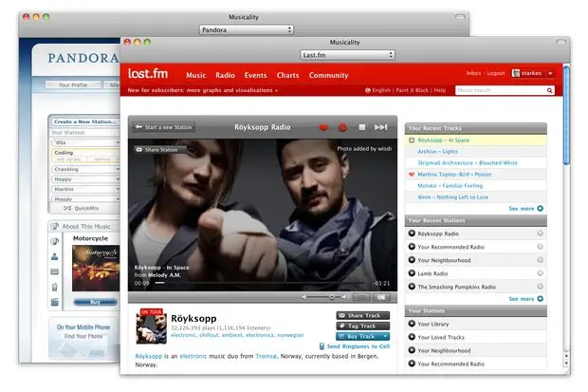Play The Smashing Pumpkins Radio station
This screenshot has width=588, height=392.
[x=412, y=287]
